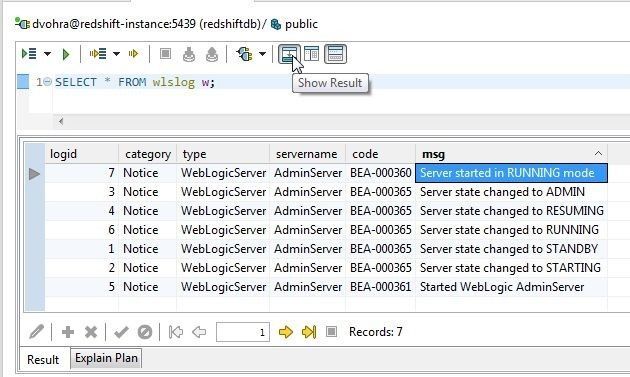Sort by the msg column header
630x377 pixels.
coord(511,154)
